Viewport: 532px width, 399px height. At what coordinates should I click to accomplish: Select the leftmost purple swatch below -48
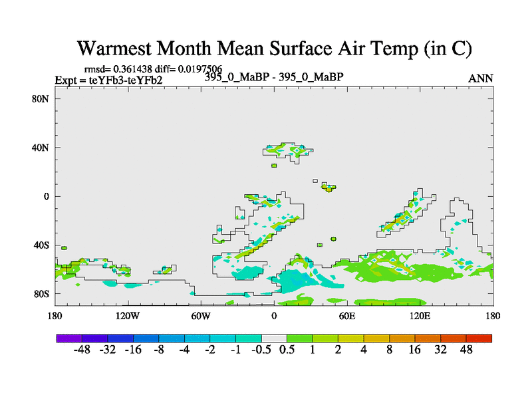(69, 338)
